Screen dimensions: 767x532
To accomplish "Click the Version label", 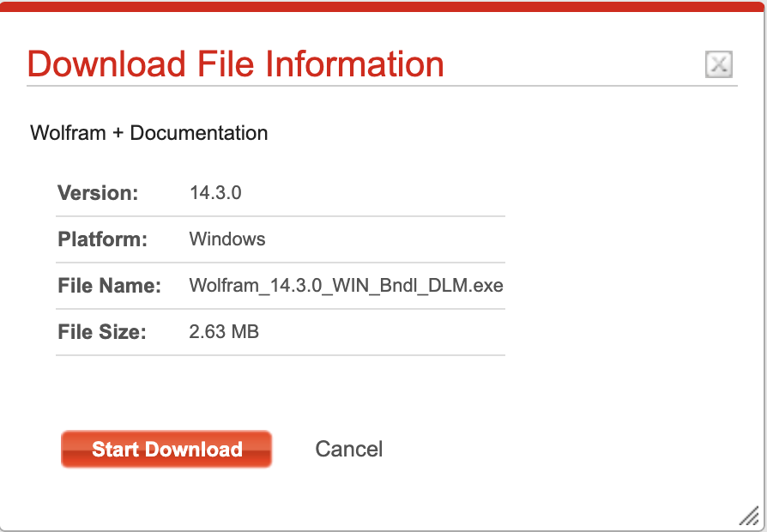I will [x=98, y=193].
